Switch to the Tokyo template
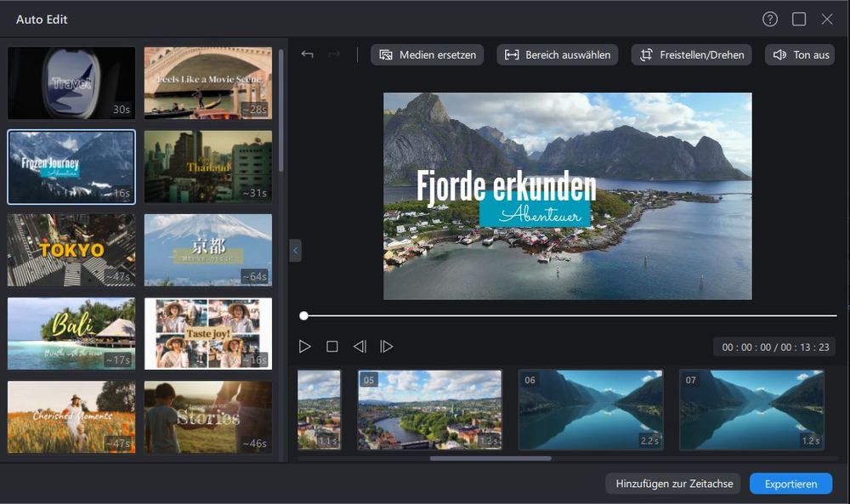The image size is (850, 504). coord(71,249)
